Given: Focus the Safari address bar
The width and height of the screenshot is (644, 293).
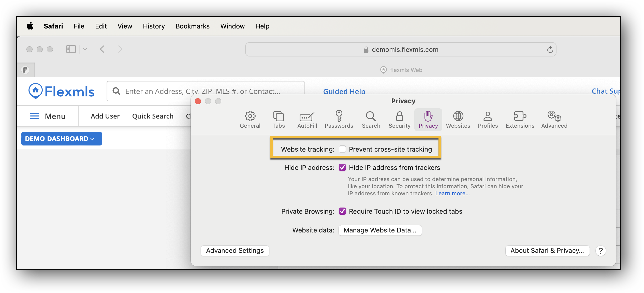Looking at the screenshot, I should coord(401,49).
